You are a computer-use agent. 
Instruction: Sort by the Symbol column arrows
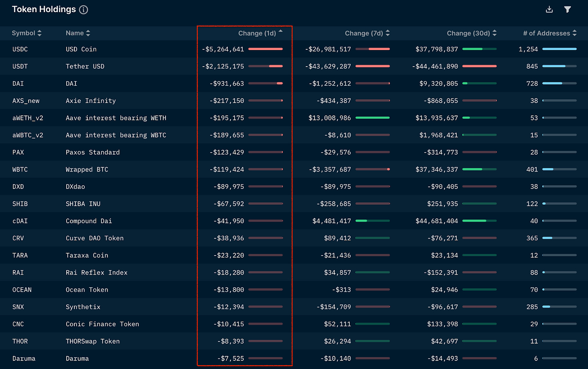pyautogui.click(x=39, y=33)
